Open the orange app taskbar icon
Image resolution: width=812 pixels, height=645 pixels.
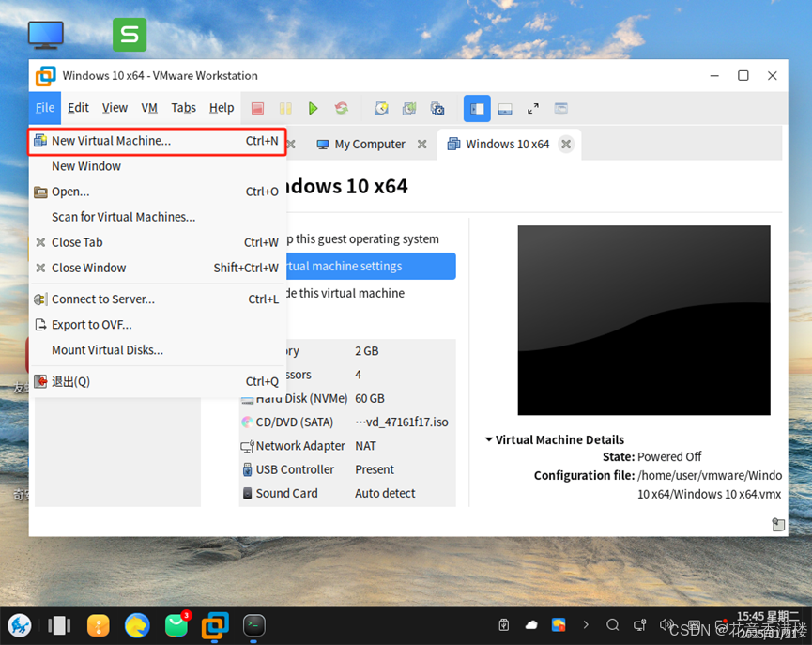99,625
